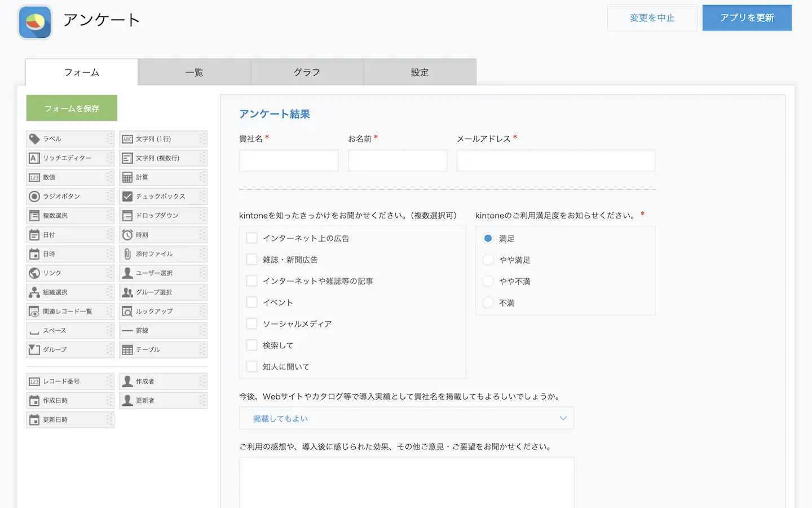Pick the Attachment file paperclip icon

point(127,254)
